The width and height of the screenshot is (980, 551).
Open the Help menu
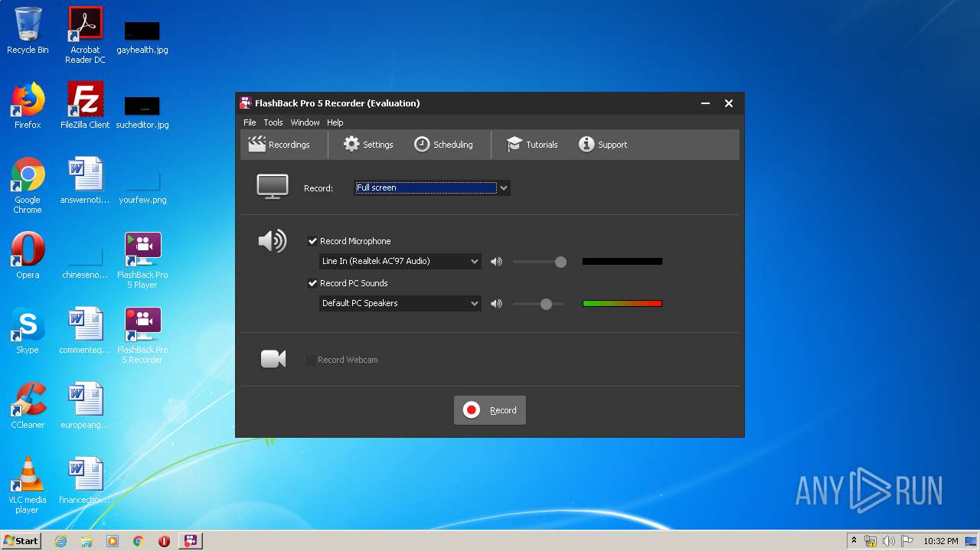point(335,122)
